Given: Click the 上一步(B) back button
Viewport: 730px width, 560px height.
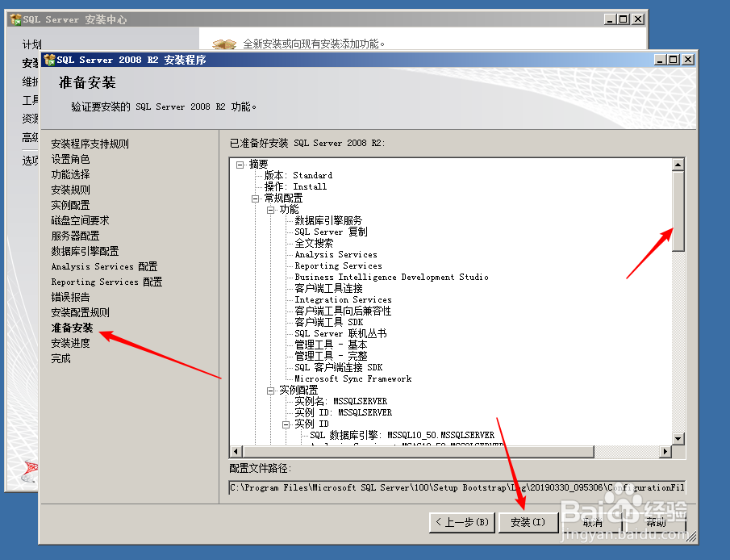Looking at the screenshot, I should point(462,522).
